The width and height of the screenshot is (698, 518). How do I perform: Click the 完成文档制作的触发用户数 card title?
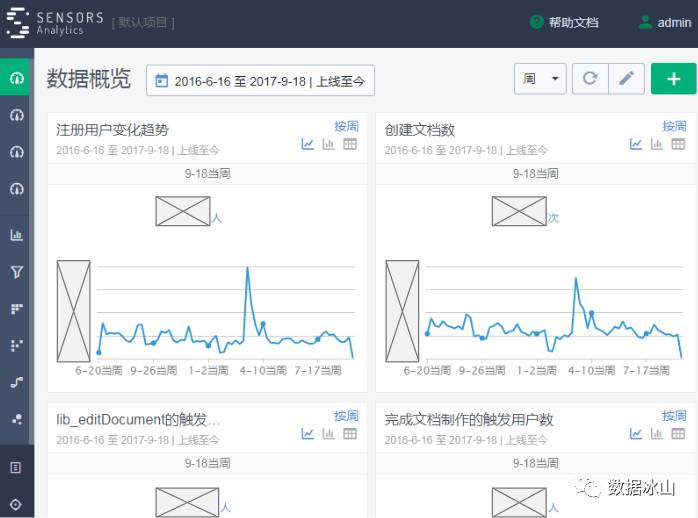469,420
